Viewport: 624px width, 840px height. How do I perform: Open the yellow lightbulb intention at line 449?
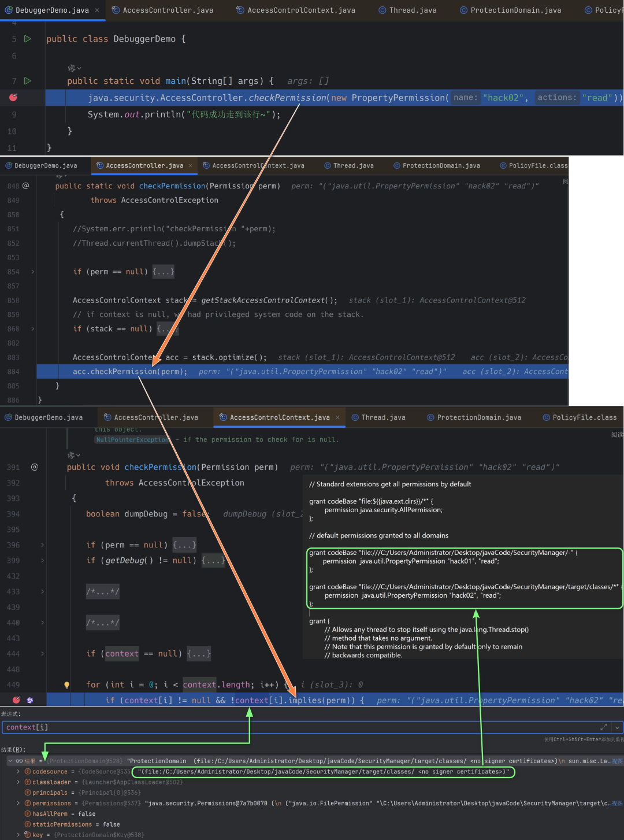click(x=66, y=685)
